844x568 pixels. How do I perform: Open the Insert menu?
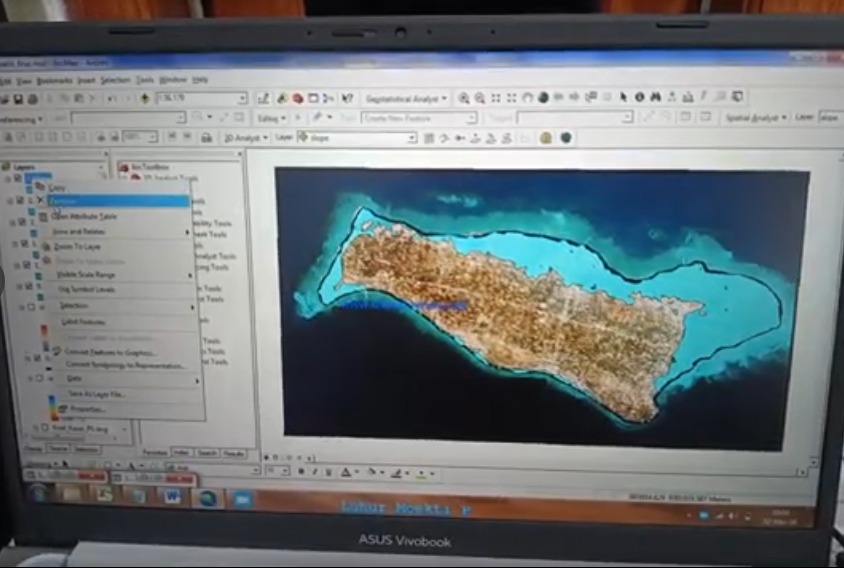tap(86, 80)
